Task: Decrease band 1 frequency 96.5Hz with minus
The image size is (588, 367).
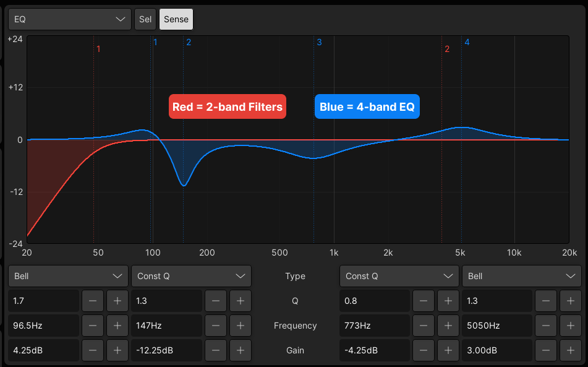Action: [93, 326]
